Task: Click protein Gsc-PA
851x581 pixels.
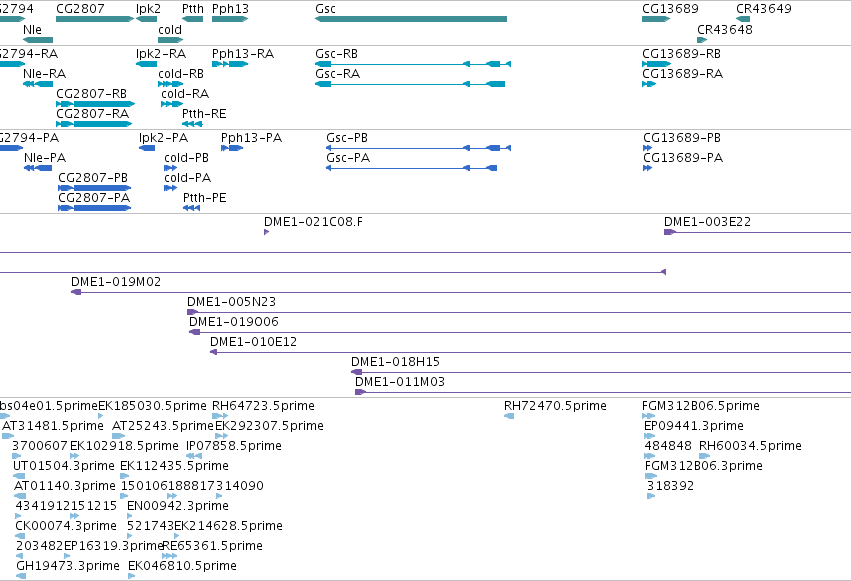Action: 348,158
